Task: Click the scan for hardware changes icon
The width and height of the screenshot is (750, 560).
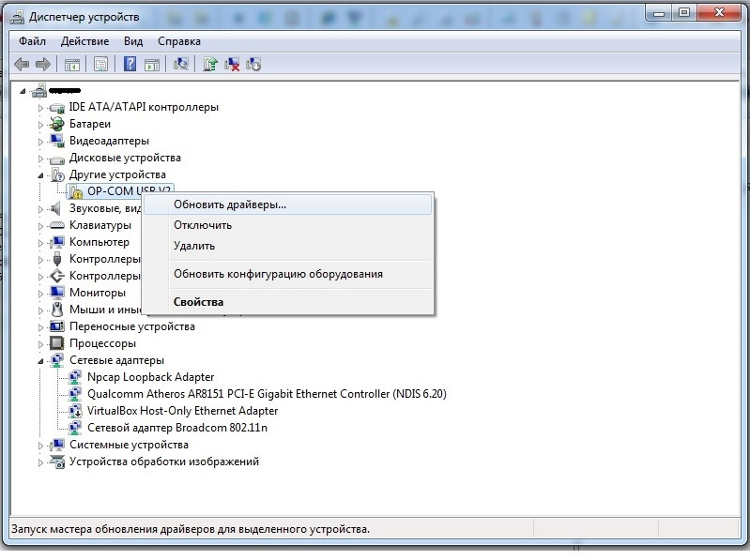Action: click(x=181, y=64)
